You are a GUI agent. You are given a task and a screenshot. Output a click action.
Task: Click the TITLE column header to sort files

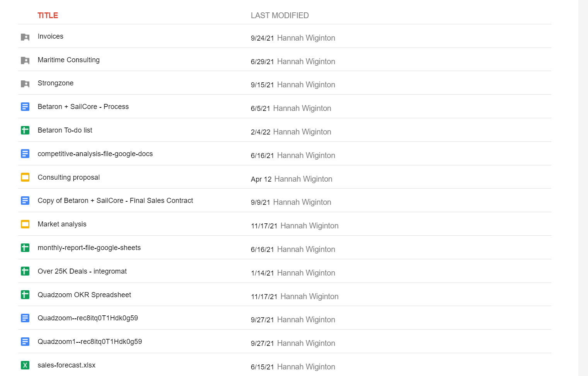coord(48,15)
